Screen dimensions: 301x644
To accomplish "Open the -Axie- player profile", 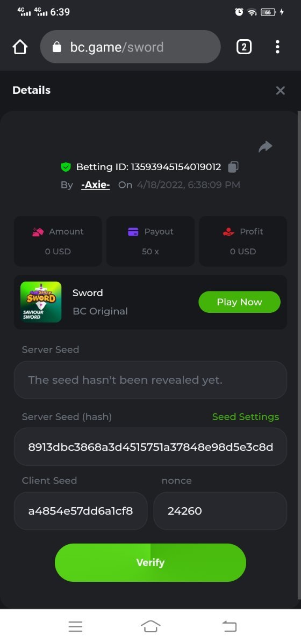I will point(96,185).
